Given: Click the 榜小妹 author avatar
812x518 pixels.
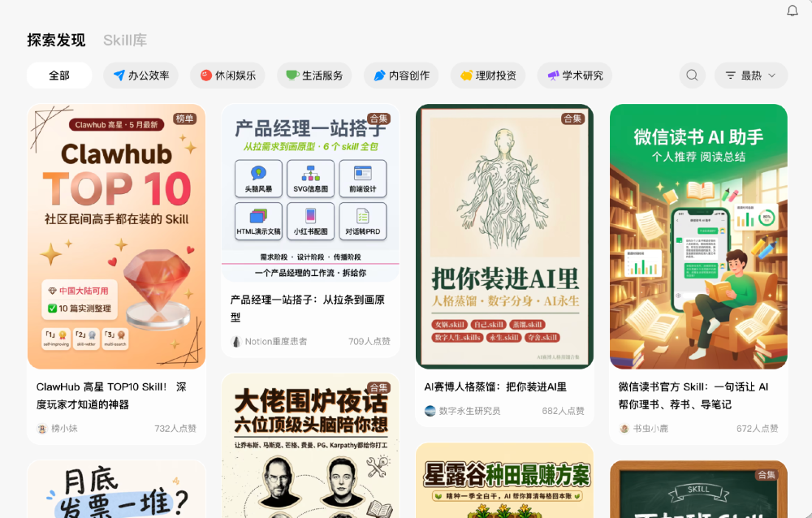Looking at the screenshot, I should pyautogui.click(x=42, y=429).
